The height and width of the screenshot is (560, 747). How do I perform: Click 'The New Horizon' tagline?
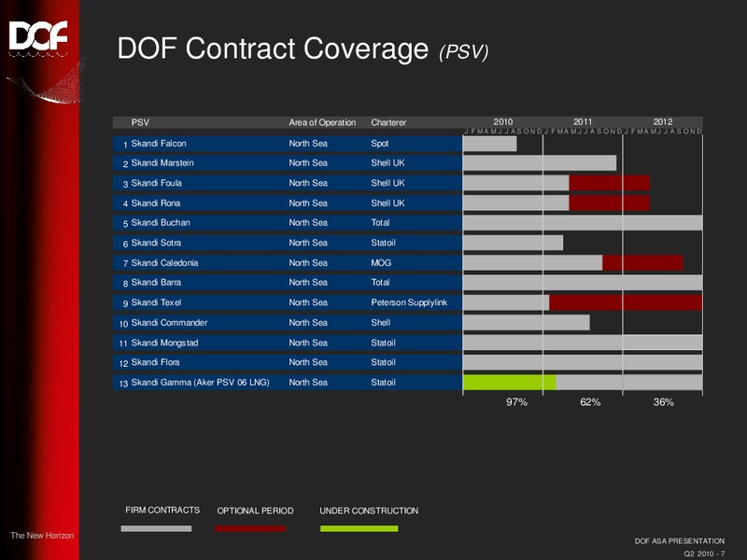click(42, 535)
